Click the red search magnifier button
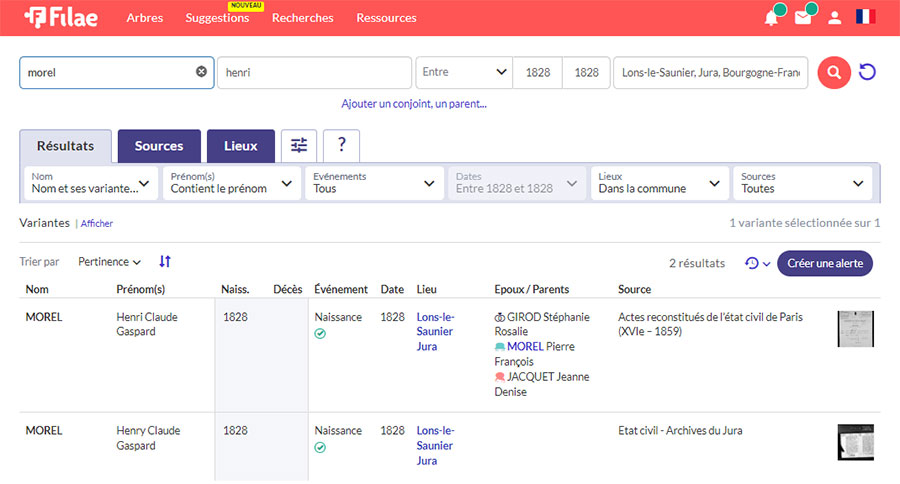This screenshot has height=484, width=900. 834,72
